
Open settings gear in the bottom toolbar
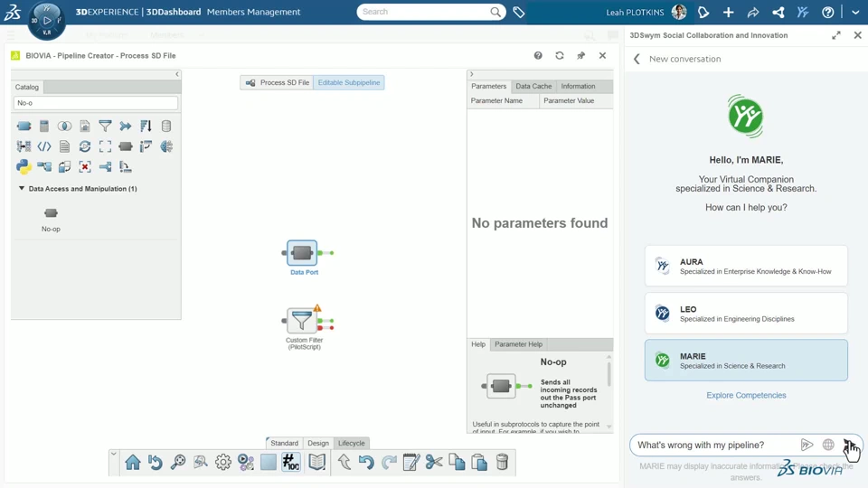point(223,462)
